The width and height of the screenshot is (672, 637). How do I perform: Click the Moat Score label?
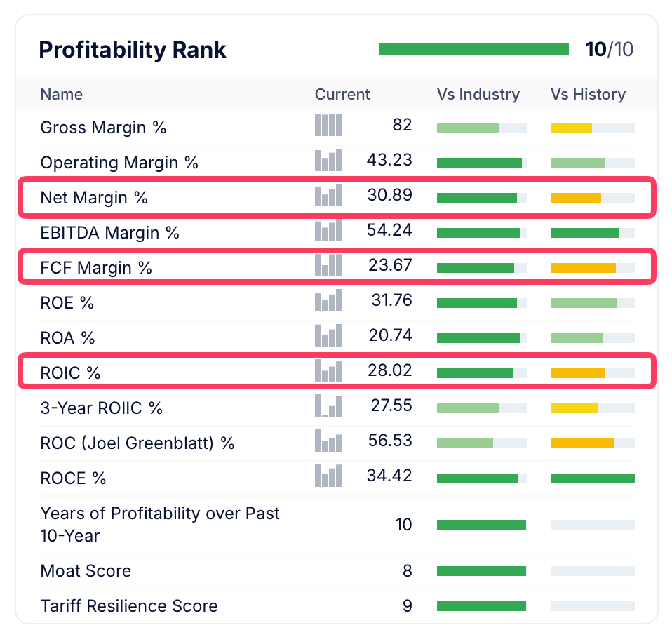[x=86, y=571]
